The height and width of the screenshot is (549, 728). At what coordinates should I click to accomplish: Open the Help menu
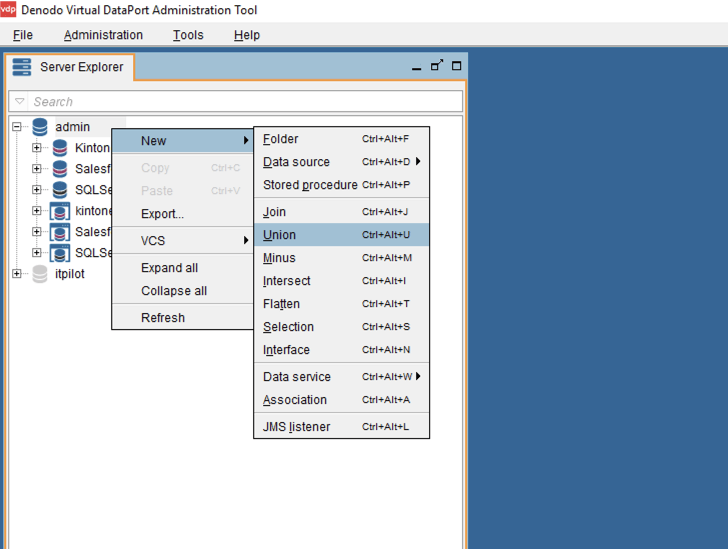pyautogui.click(x=247, y=35)
